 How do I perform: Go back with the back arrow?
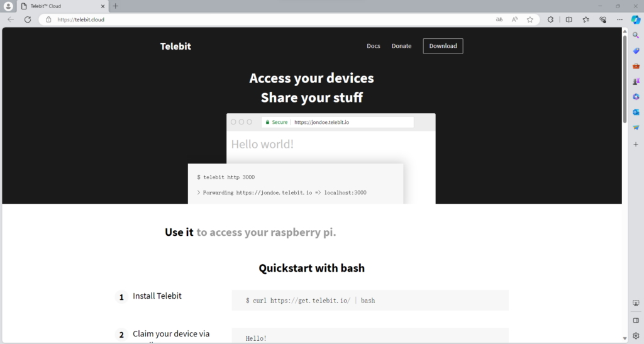[x=11, y=19]
